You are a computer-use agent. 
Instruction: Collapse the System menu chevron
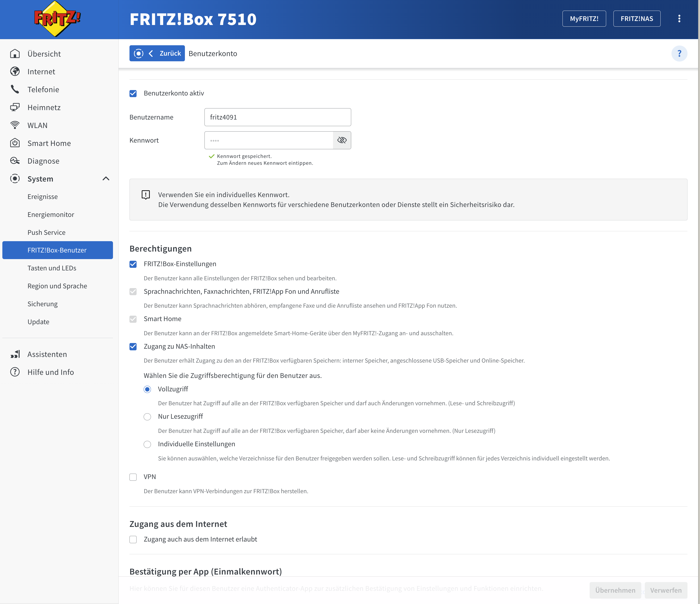point(106,179)
